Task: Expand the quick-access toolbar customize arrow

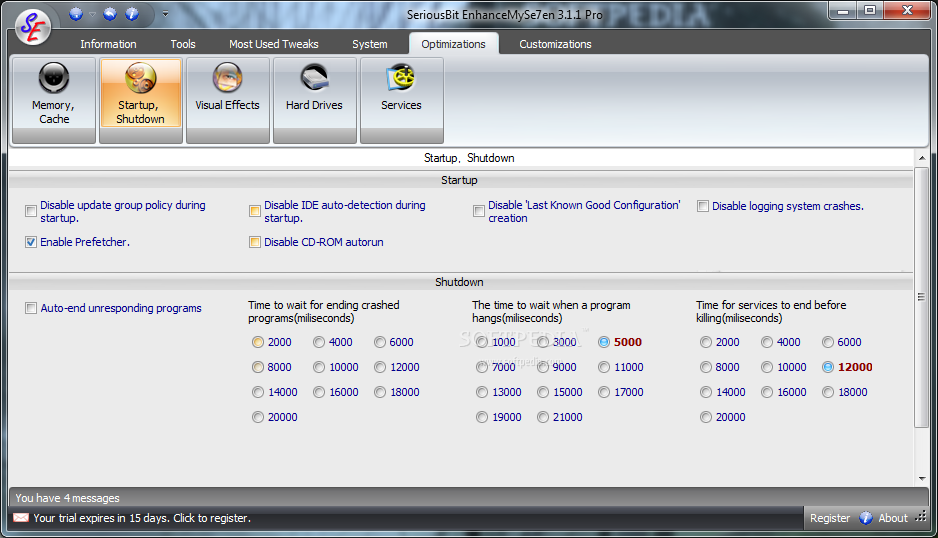Action: point(165,14)
